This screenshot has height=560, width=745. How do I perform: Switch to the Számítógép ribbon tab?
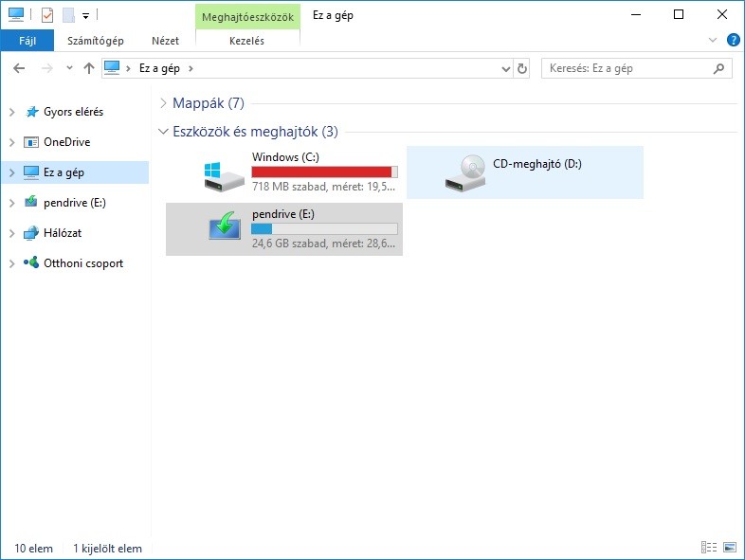click(x=96, y=41)
